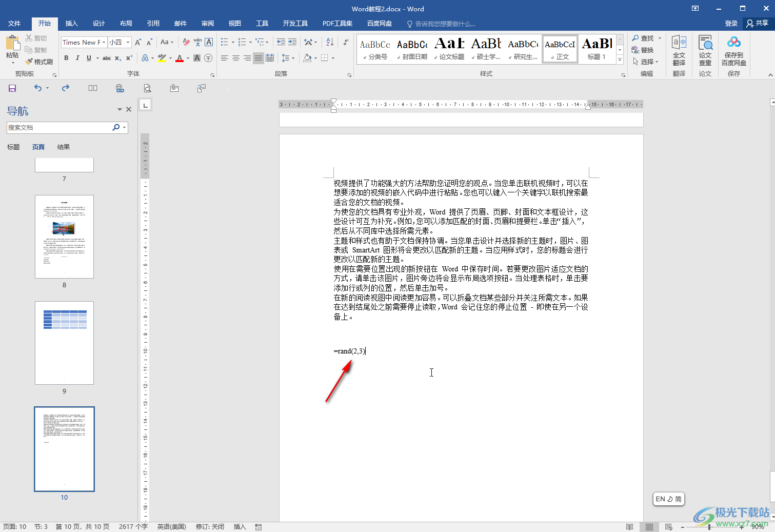
Task: Switch to Web Layout view icon
Action: 668,527
